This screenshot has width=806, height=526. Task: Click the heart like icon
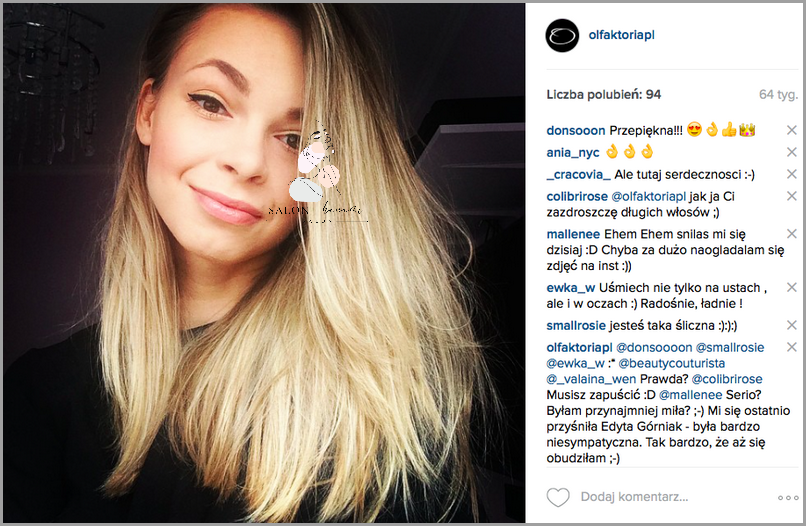(558, 497)
